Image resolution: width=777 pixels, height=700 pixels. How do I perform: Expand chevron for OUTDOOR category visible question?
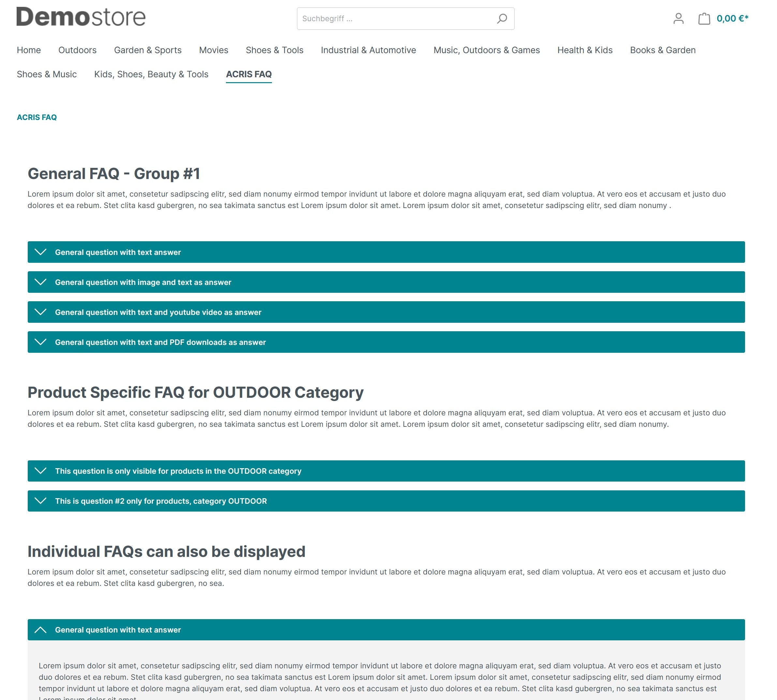(40, 471)
